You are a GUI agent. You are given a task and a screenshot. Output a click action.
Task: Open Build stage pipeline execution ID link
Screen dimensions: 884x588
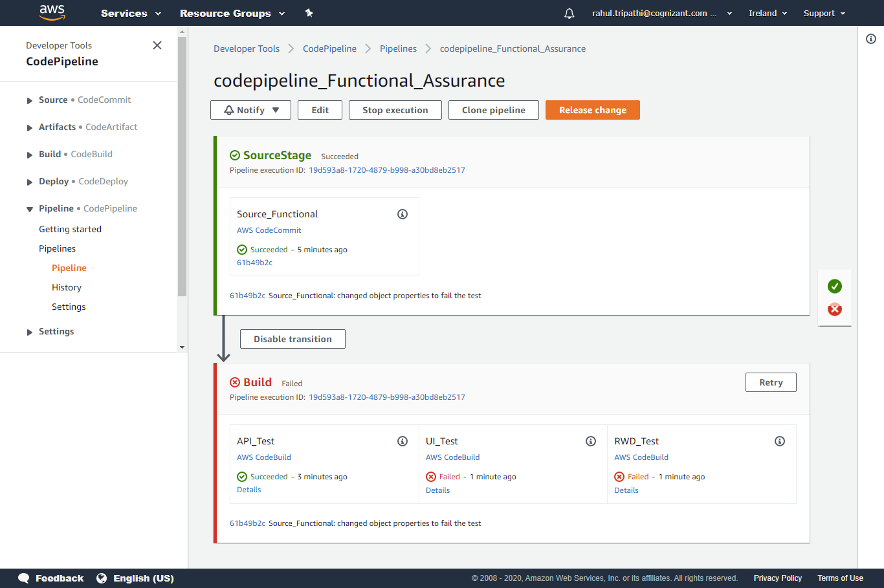click(387, 397)
